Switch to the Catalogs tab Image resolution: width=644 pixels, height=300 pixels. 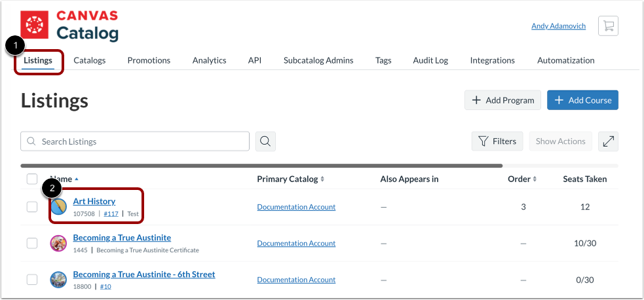(x=90, y=60)
